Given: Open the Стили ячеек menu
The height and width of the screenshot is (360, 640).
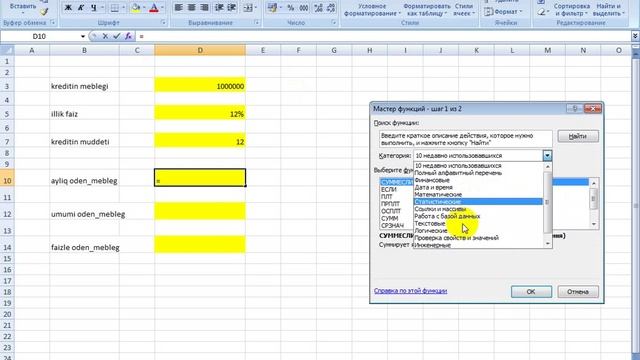Looking at the screenshot, I should point(464,10).
